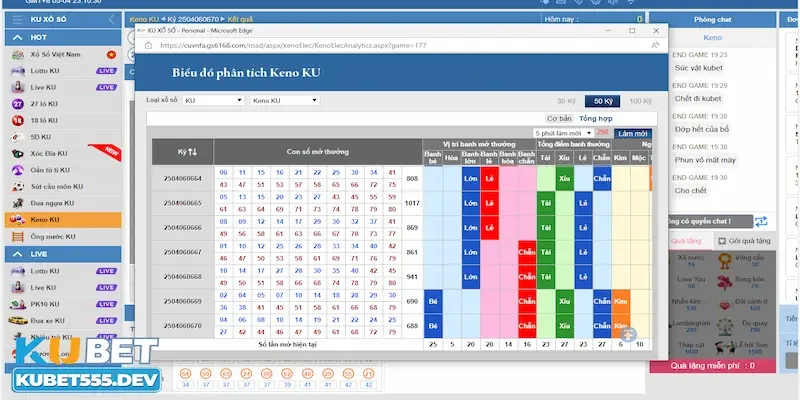The width and height of the screenshot is (800, 400).
Task: Click Số lần mở hiện tại row
Action: coord(288,344)
